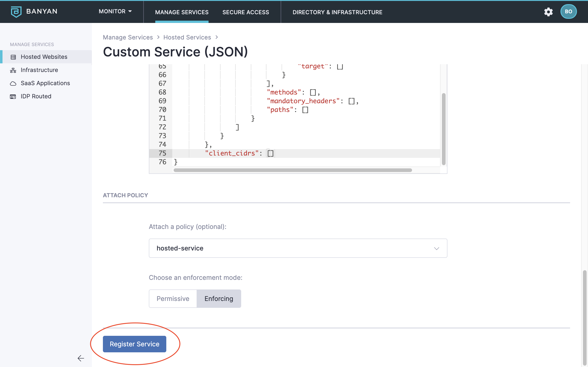This screenshot has width=588, height=367.
Task: Open the DIRECTORY & INFRASTRUCTURE tab
Action: point(337,12)
